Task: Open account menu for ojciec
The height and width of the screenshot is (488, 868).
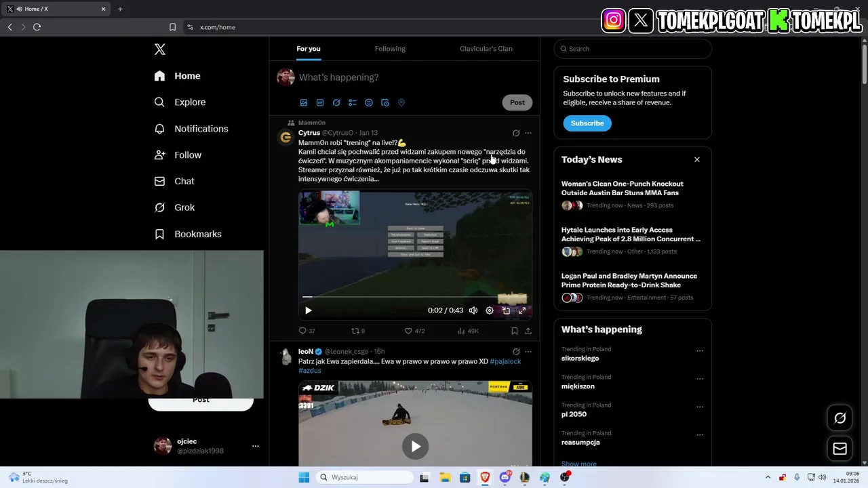Action: (256, 446)
